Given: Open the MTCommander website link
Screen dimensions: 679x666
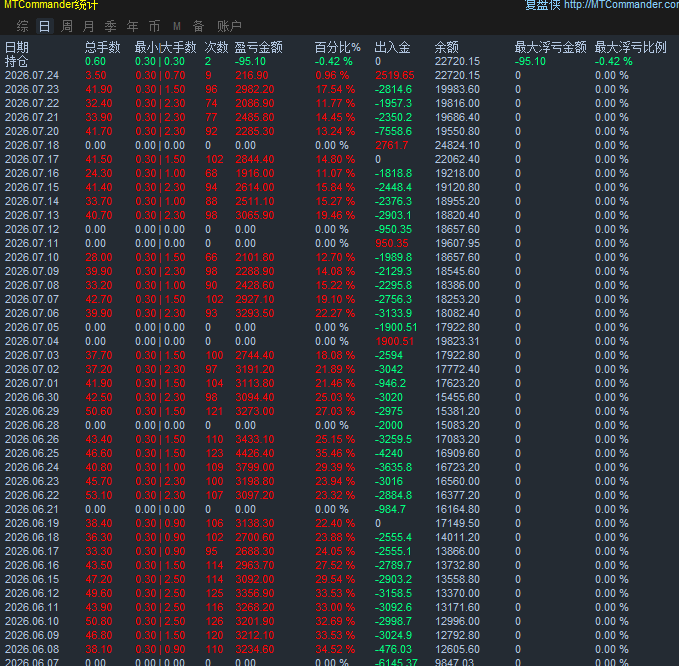Looking at the screenshot, I should (x=621, y=5).
